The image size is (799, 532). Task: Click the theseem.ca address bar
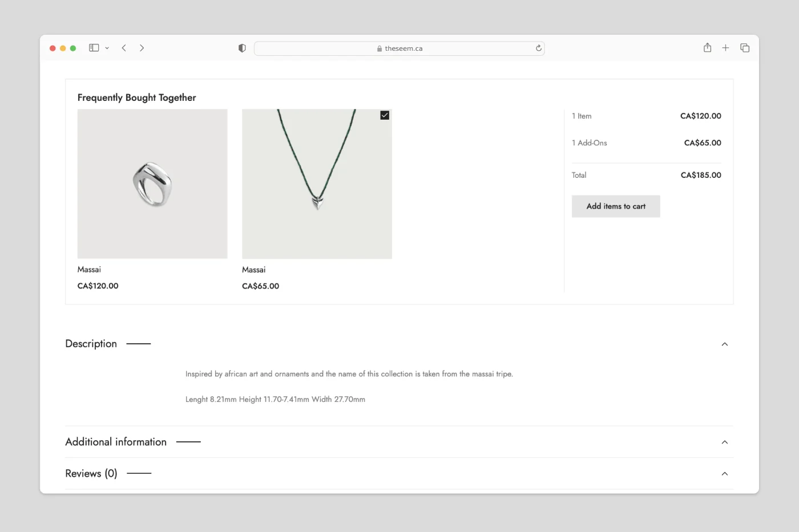(x=399, y=48)
